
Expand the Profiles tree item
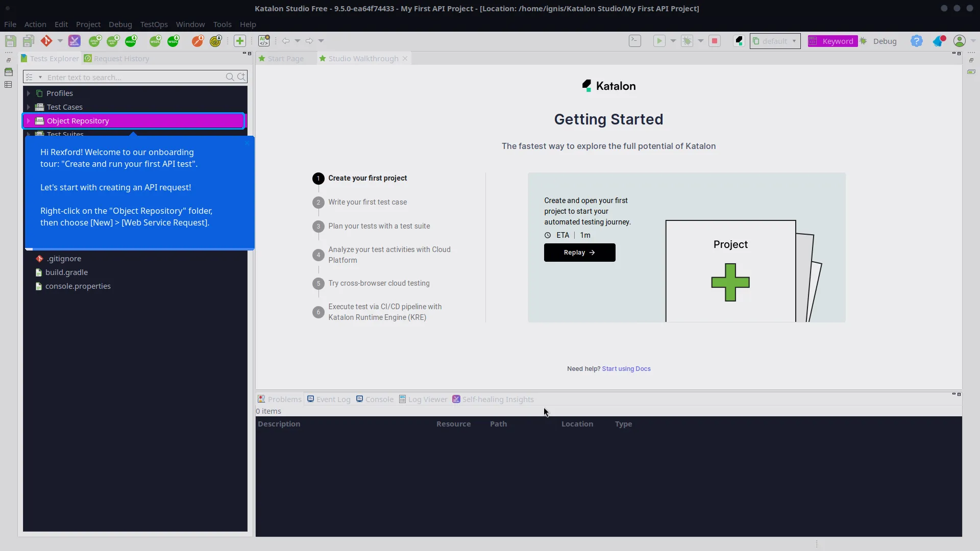(x=29, y=93)
